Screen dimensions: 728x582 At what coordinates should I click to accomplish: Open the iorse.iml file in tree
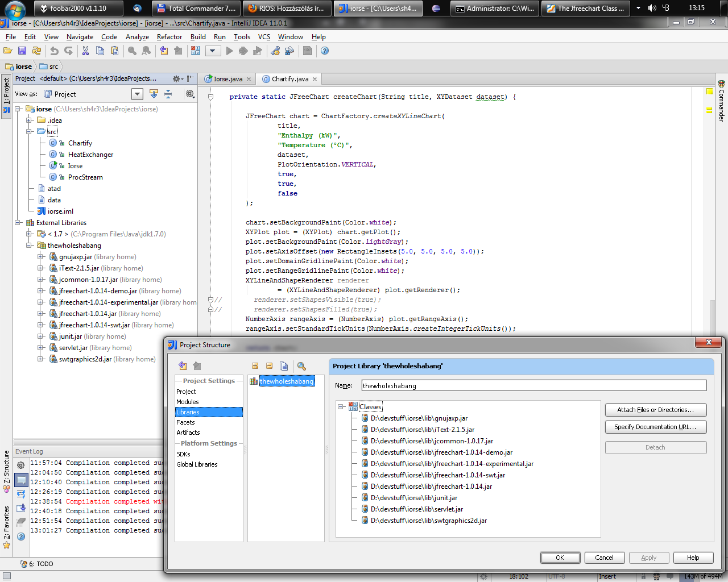60,211
